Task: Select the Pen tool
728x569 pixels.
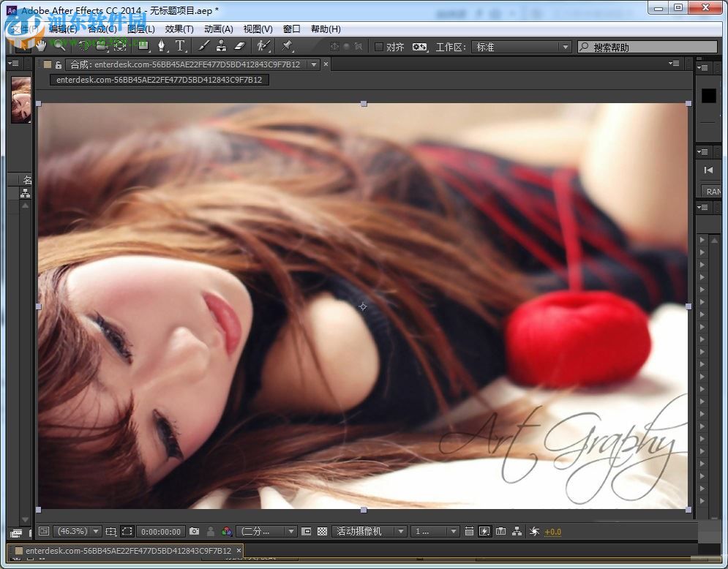Action: point(162,45)
